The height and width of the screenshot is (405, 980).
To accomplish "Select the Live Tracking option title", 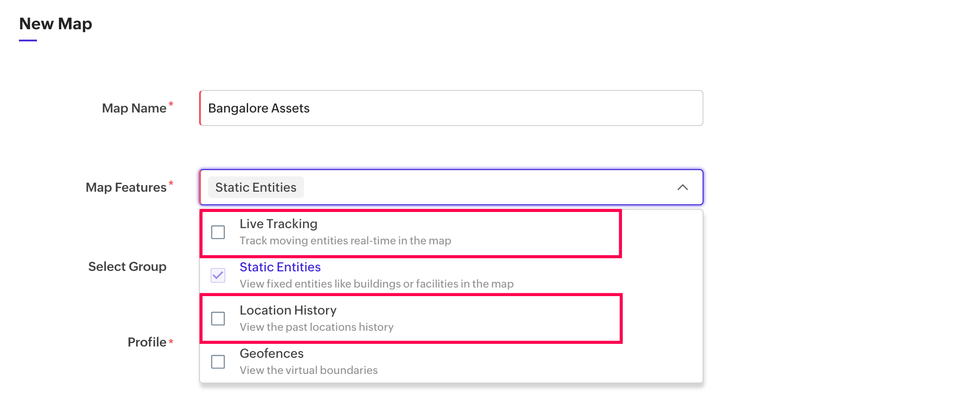I will pyautogui.click(x=278, y=224).
